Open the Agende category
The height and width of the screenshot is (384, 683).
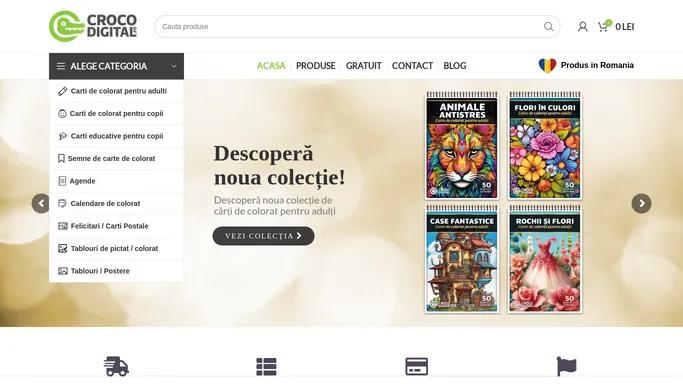click(116, 181)
